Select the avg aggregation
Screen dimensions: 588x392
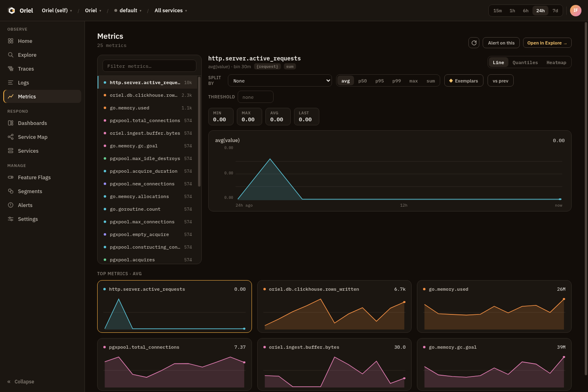pyautogui.click(x=345, y=81)
